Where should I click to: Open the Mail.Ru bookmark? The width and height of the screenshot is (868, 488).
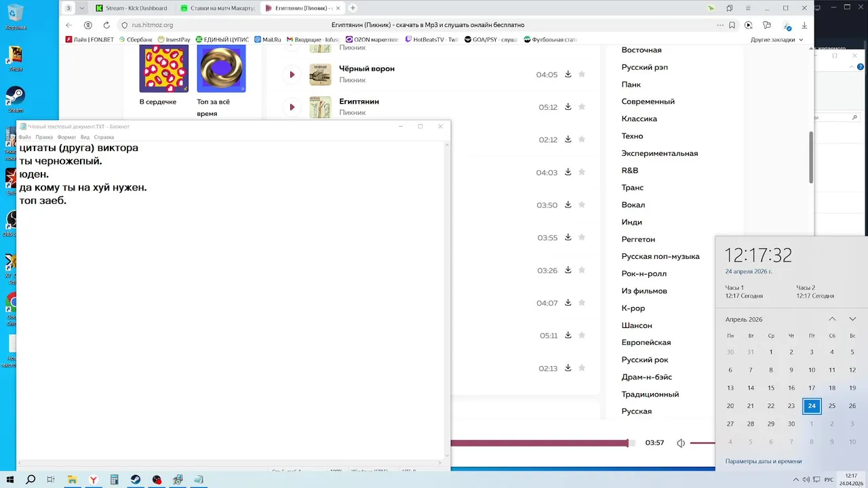(268, 40)
